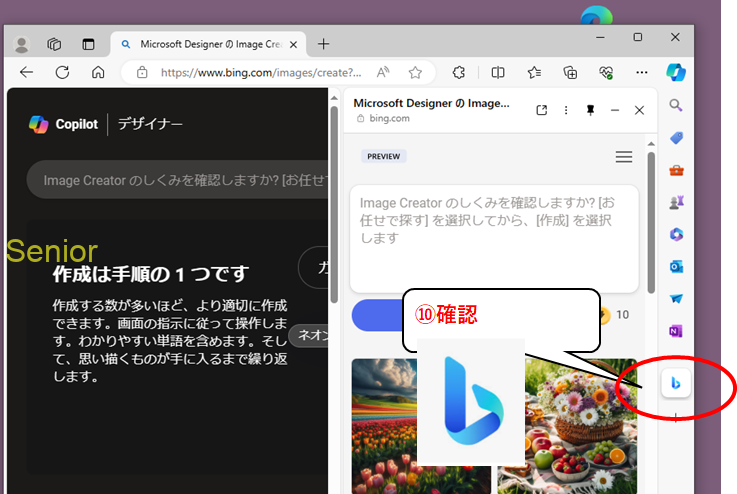Viewport: 737px width, 494px height.
Task: Go to the home page
Action: pos(98,72)
